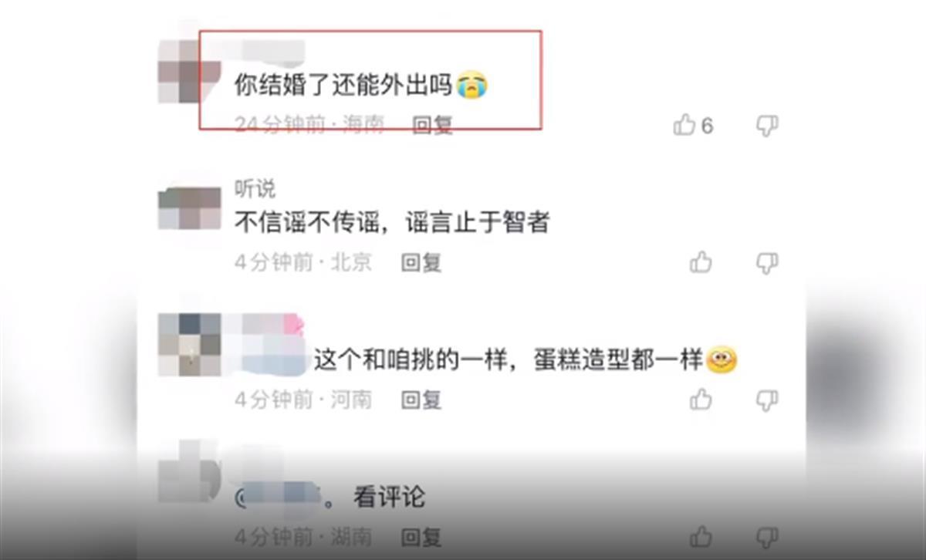Open avatar of the 河南 commenter
The height and width of the screenshot is (560, 926).
(189, 345)
